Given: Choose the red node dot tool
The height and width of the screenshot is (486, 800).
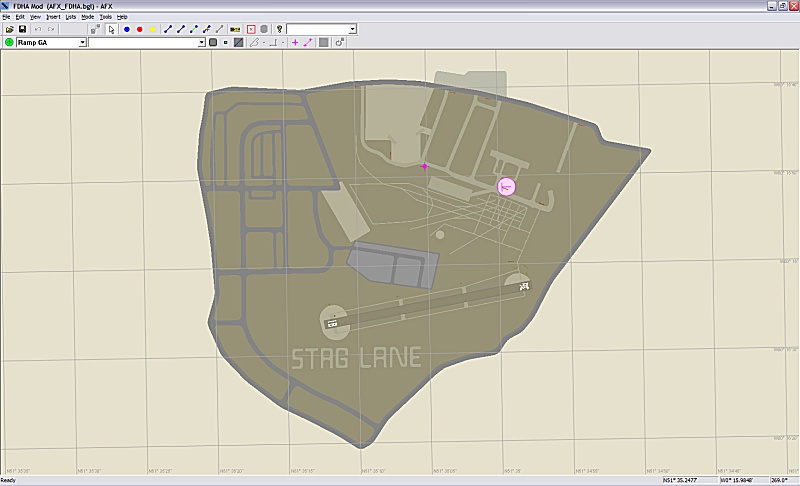Looking at the screenshot, I should click(x=139, y=30).
